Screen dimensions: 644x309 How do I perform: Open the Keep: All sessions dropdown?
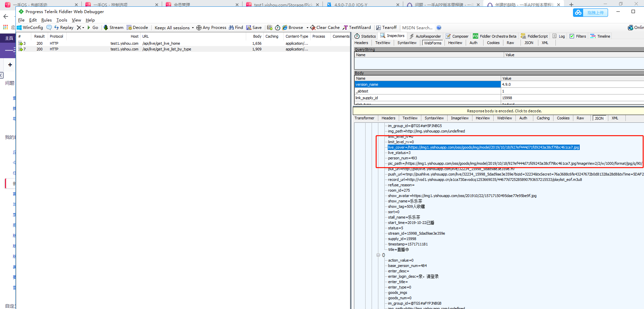coord(174,28)
